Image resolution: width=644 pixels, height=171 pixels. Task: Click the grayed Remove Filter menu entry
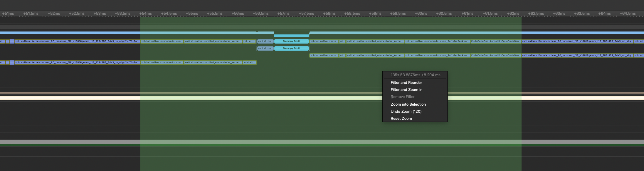click(x=402, y=97)
